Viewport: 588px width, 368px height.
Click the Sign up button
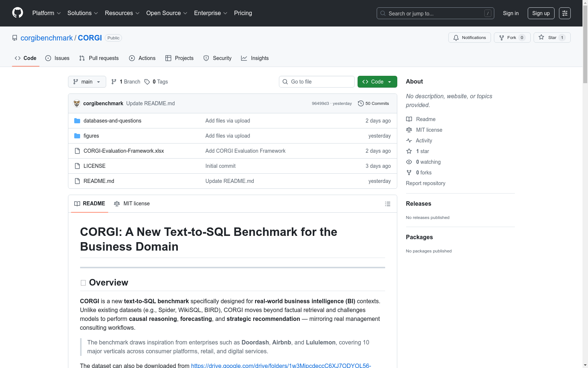pyautogui.click(x=541, y=13)
